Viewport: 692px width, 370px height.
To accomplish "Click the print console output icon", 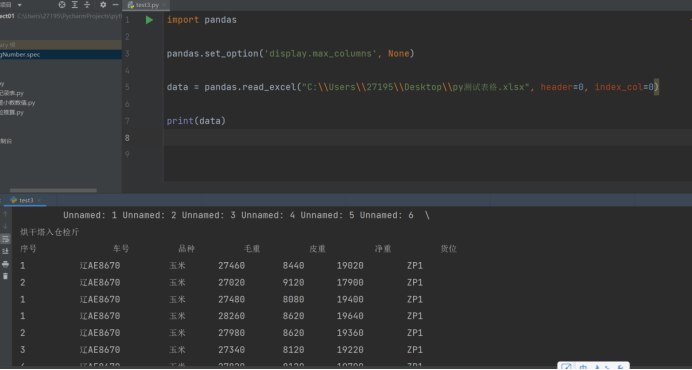I will pos(5,264).
